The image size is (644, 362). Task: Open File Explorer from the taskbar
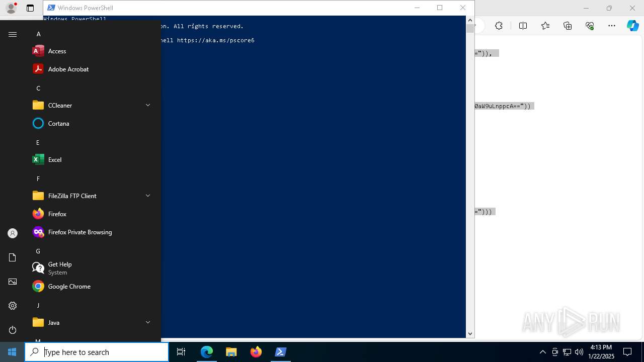click(x=231, y=352)
